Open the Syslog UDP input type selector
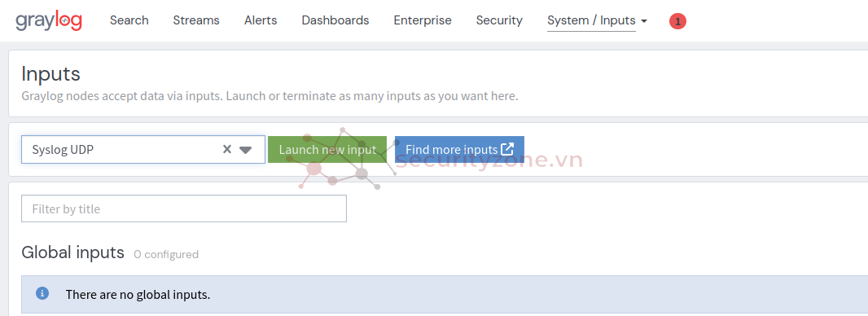The height and width of the screenshot is (316, 868). [x=142, y=149]
